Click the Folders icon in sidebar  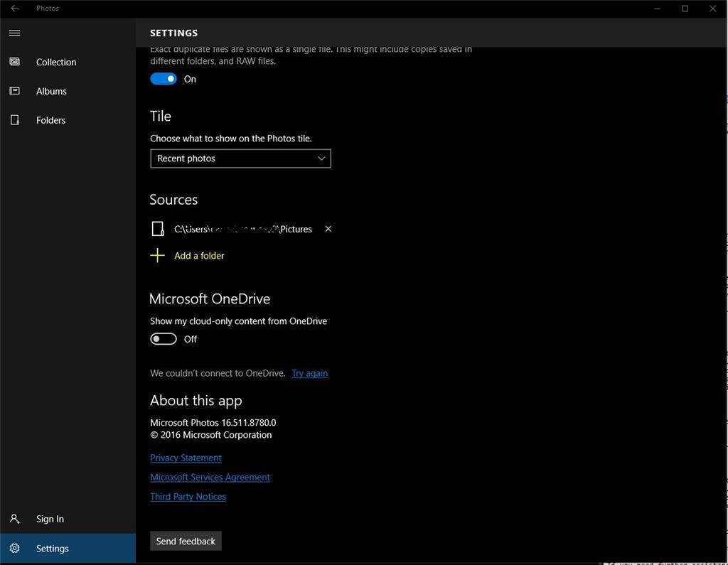coord(14,120)
